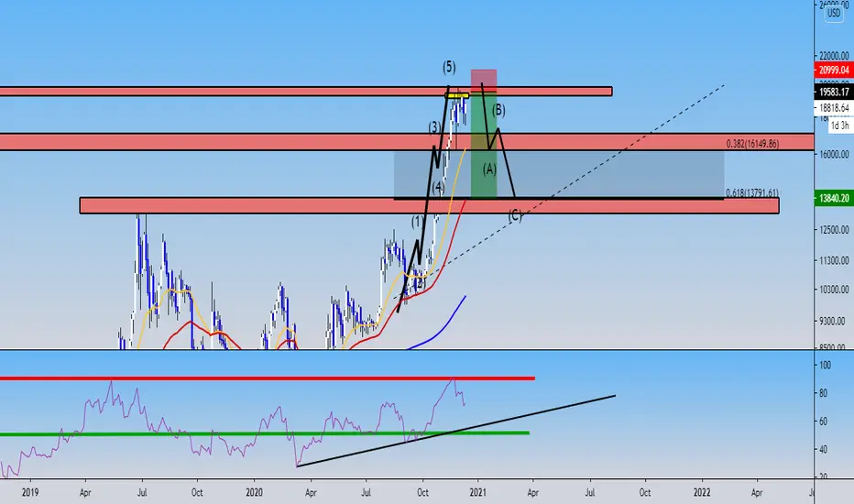The image size is (854, 504).
Task: Click the 2019 time axis label
Action: tap(30, 493)
